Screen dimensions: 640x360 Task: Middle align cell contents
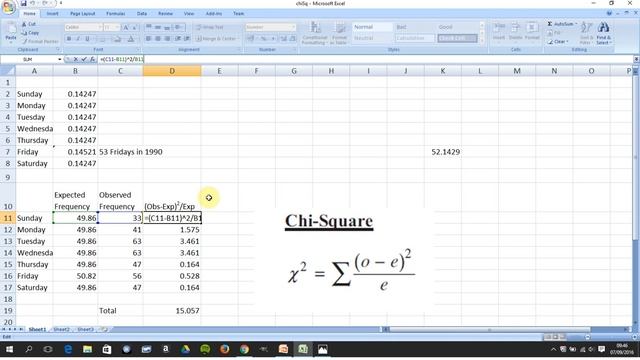pyautogui.click(x=158, y=27)
